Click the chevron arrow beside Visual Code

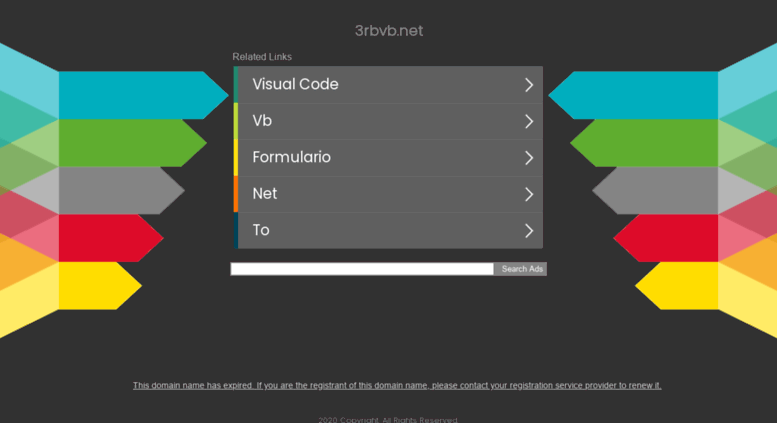pyautogui.click(x=529, y=85)
